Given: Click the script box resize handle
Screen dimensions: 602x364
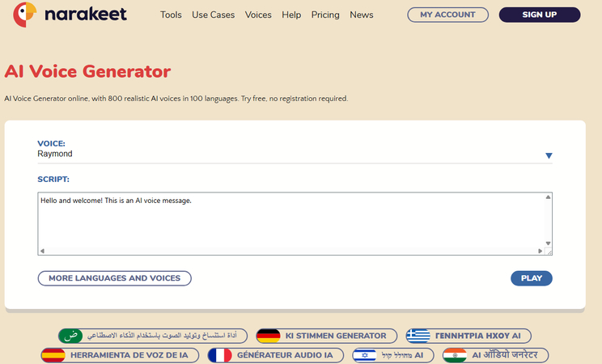Looking at the screenshot, I should click(x=549, y=252).
